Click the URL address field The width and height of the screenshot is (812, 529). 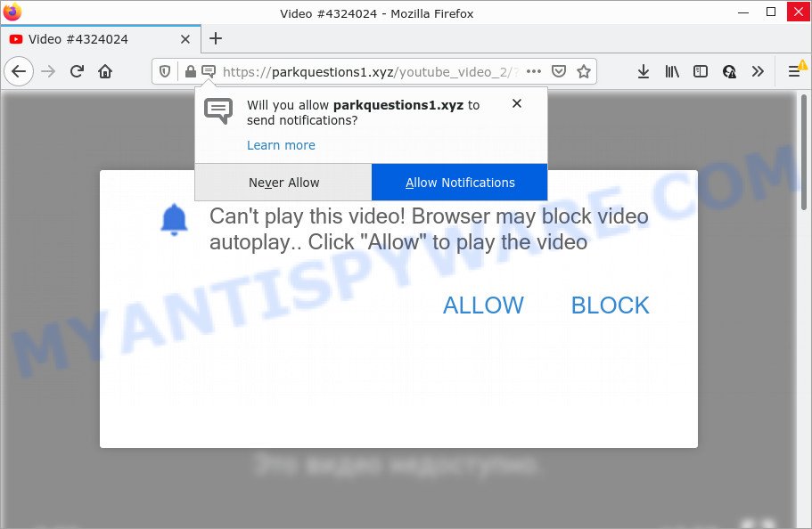coord(368,71)
